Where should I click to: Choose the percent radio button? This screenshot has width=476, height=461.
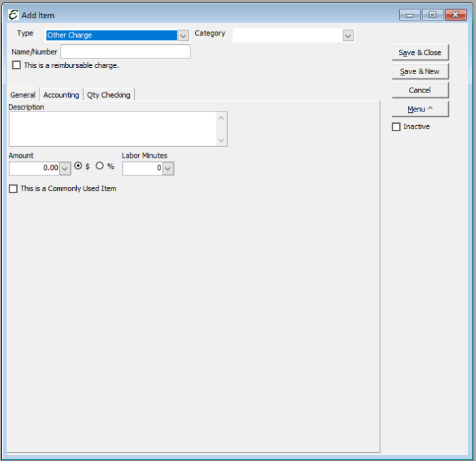(x=100, y=166)
